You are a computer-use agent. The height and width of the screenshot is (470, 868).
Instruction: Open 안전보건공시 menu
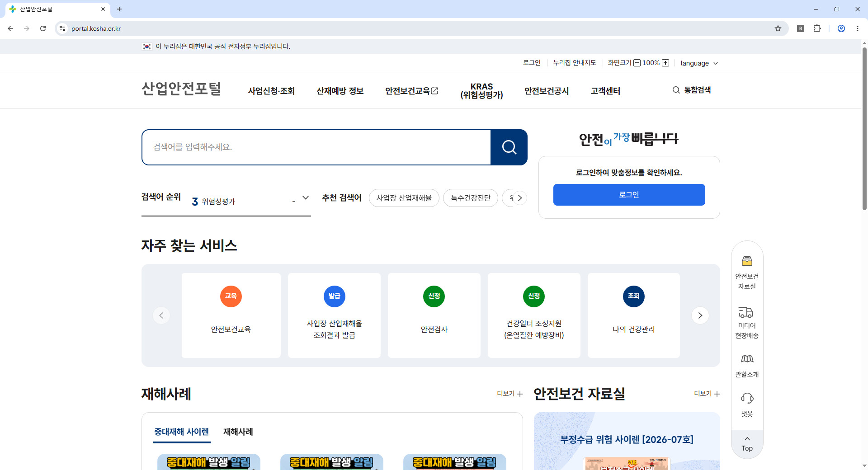(x=547, y=91)
